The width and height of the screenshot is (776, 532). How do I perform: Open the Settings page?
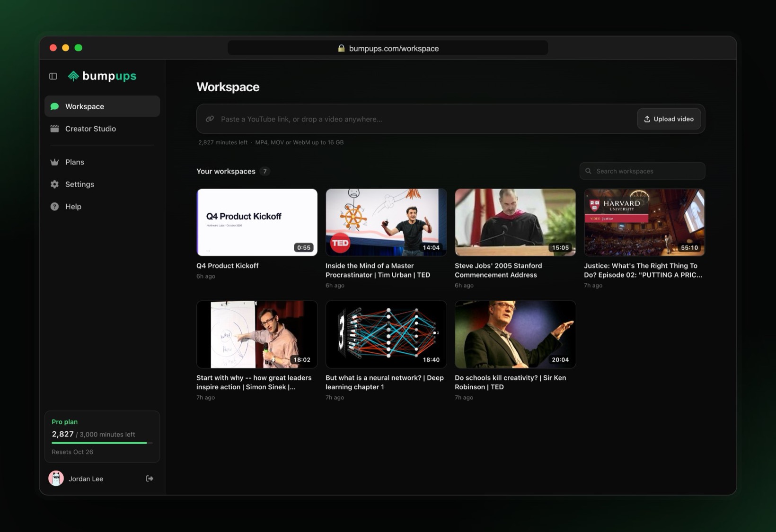point(102,184)
